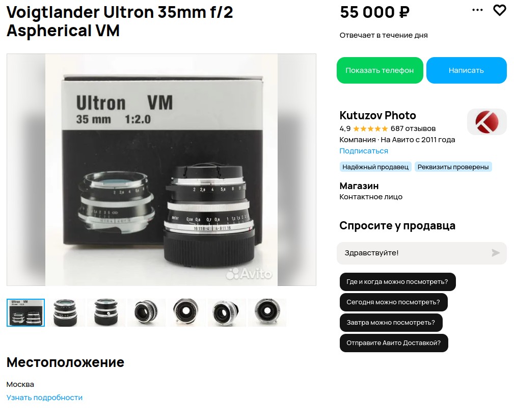514x420 pixels.
Task: Click the Написать button
Action: pyautogui.click(x=467, y=70)
